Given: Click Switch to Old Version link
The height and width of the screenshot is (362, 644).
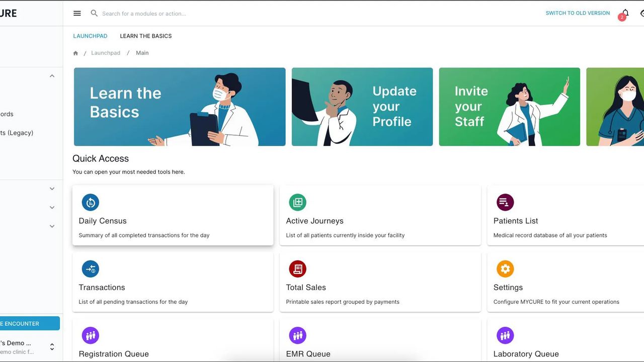Looking at the screenshot, I should coord(578,13).
